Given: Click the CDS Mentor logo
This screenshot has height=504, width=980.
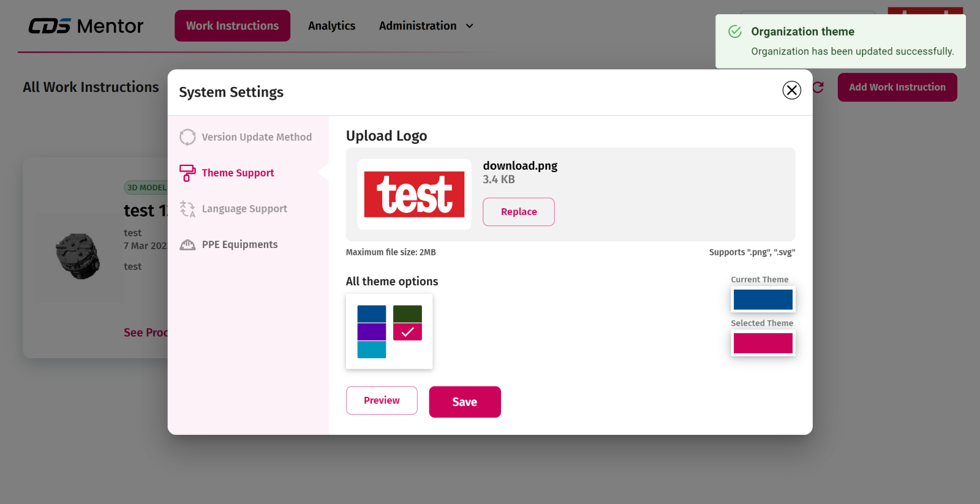Looking at the screenshot, I should [86, 26].
